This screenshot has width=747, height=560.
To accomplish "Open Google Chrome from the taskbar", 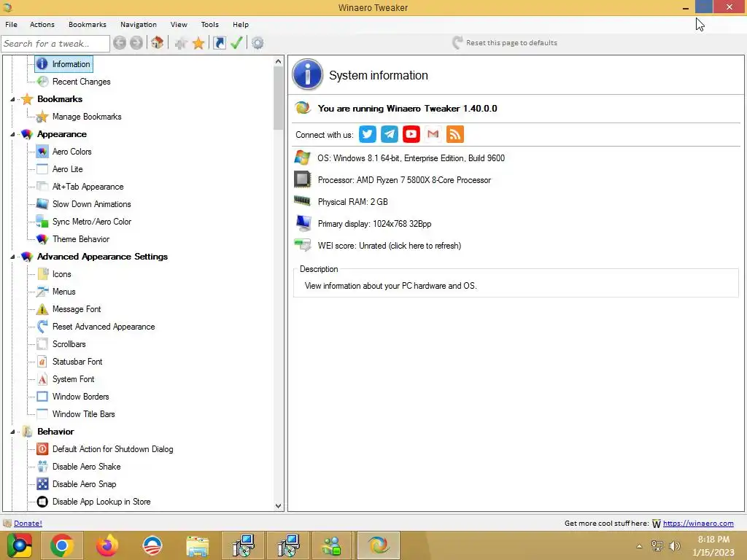I will click(x=62, y=545).
